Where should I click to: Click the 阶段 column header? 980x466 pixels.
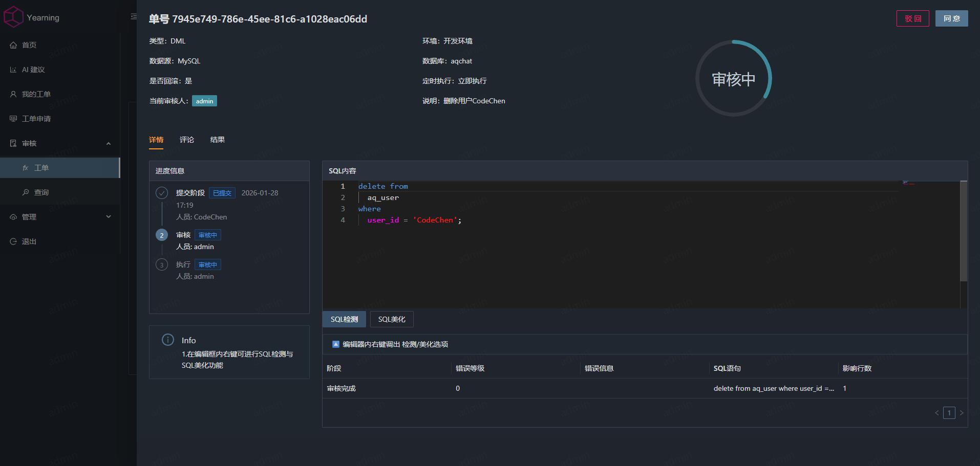coord(334,368)
